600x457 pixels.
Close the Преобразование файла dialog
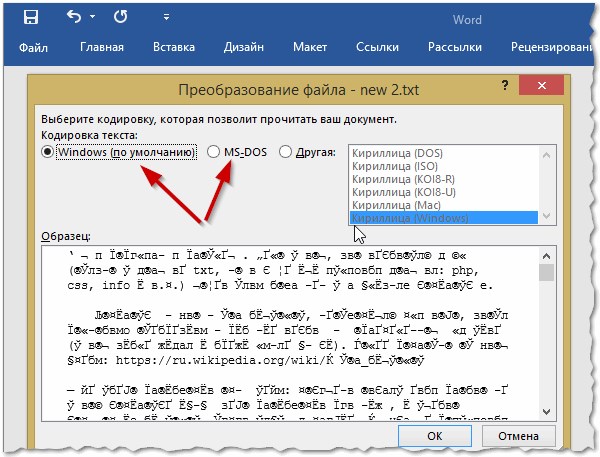(x=541, y=85)
